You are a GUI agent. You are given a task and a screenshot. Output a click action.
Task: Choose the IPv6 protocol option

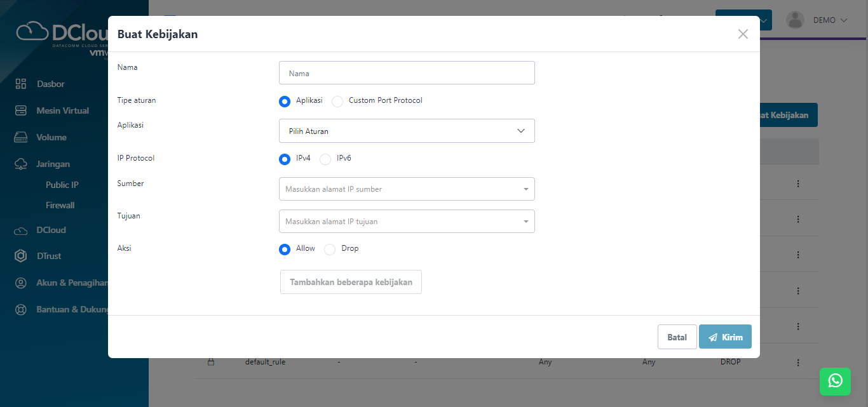(x=325, y=159)
